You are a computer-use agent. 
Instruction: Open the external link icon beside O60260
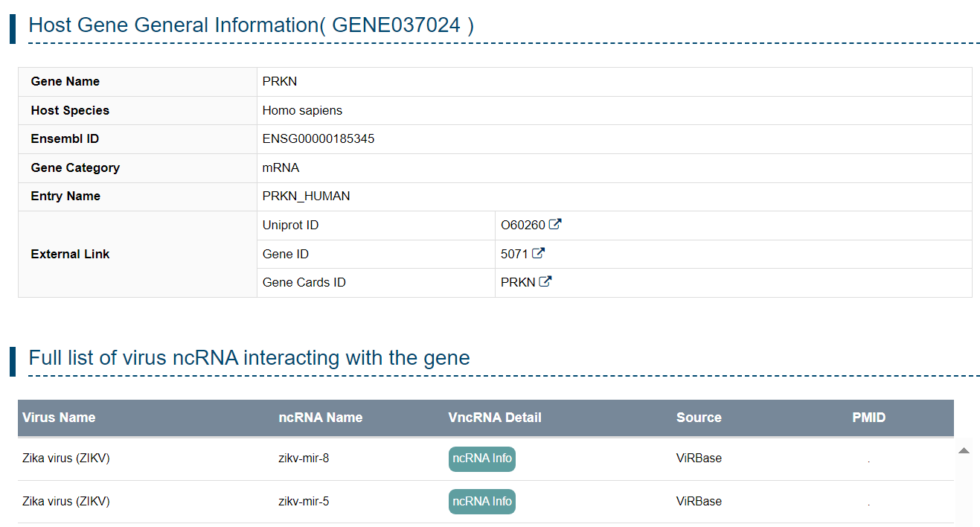555,224
